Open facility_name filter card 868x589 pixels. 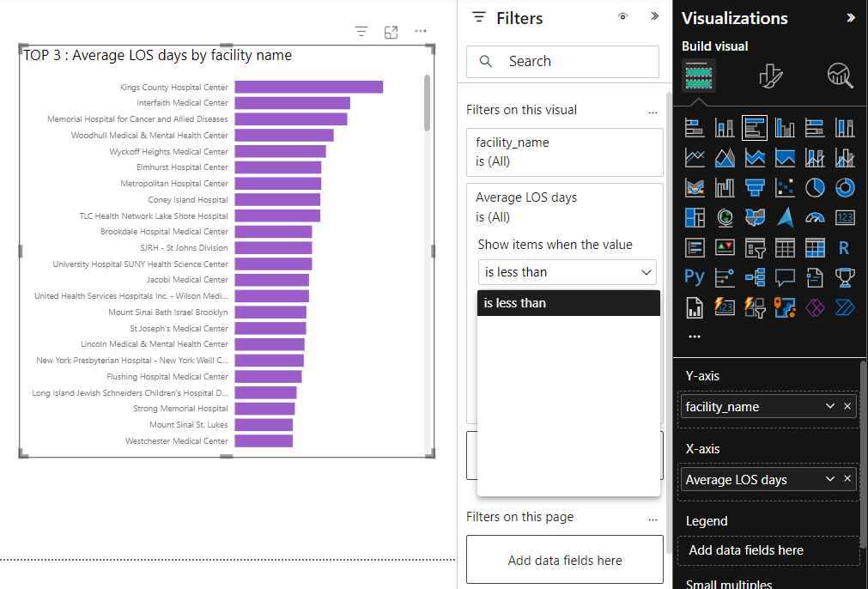565,152
